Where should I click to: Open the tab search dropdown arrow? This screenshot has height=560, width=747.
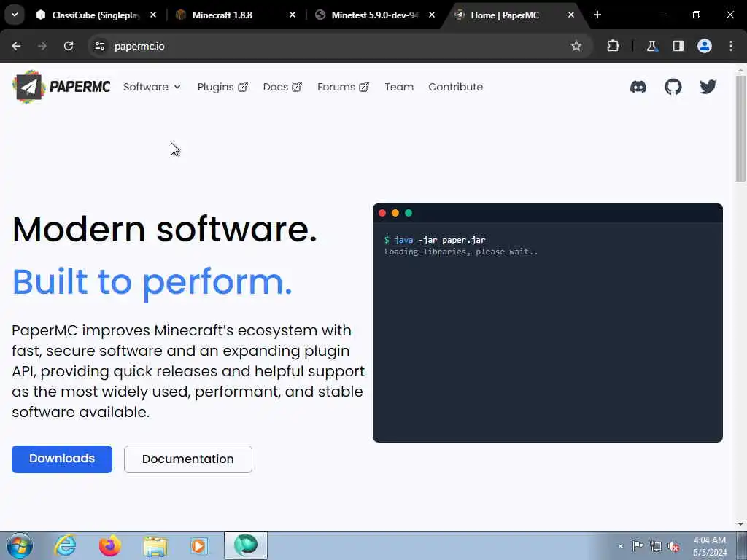[15, 15]
